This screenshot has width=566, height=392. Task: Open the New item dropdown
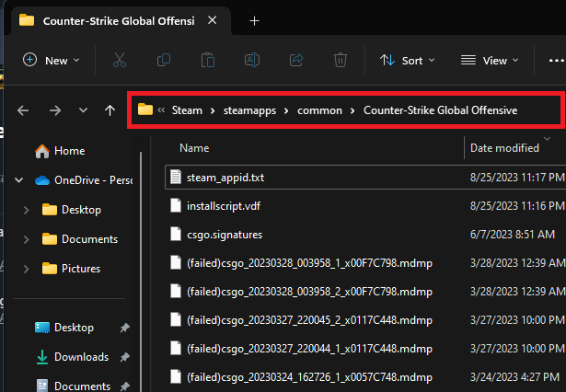click(51, 60)
